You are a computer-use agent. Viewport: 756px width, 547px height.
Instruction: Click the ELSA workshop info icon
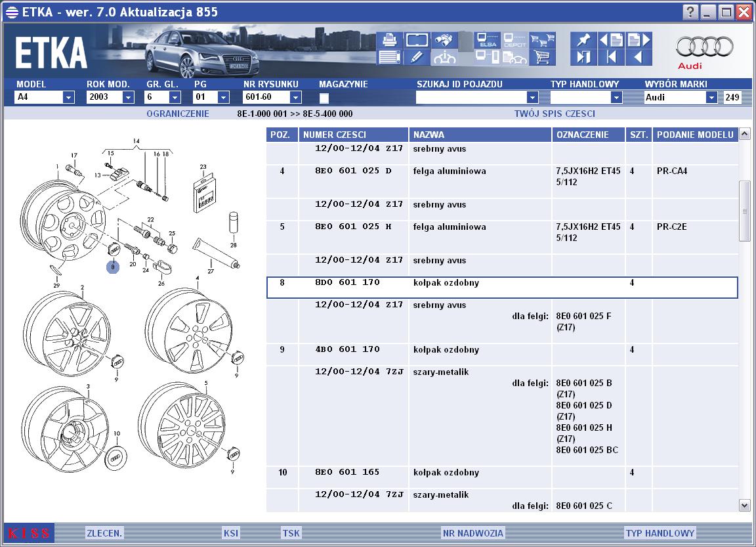tap(487, 40)
